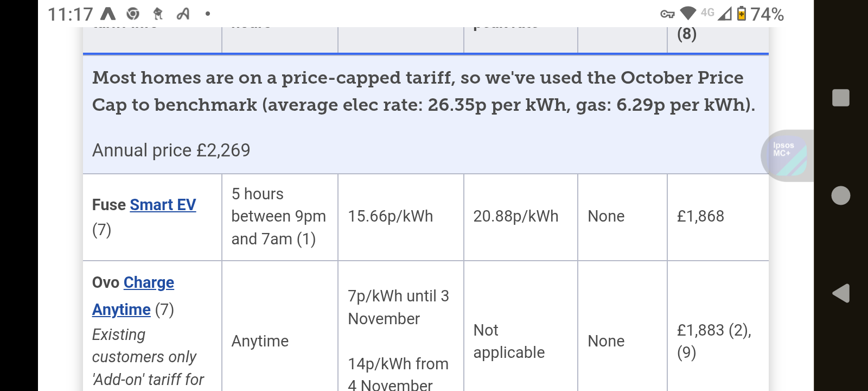Viewport: 868px width, 391px height.
Task: Tap the 'Not applicable' cell in Ovo row
Action: click(x=508, y=341)
